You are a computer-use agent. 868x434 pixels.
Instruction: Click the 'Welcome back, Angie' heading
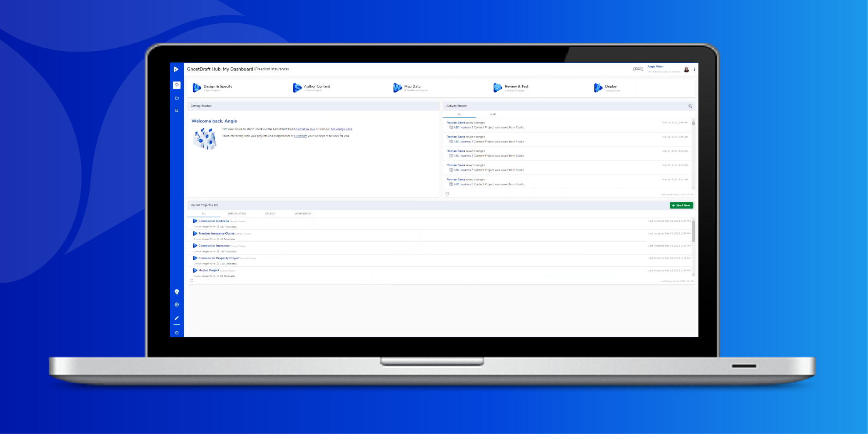tap(214, 121)
